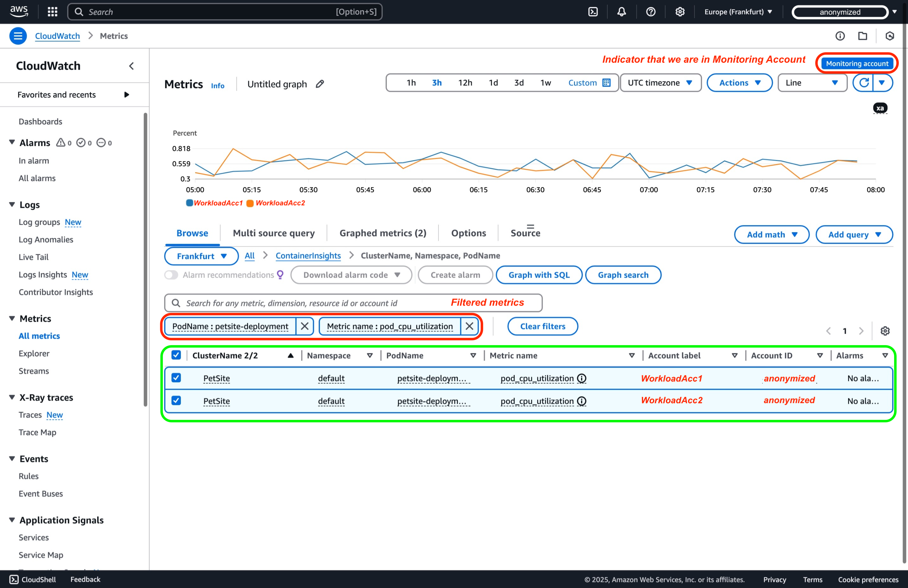This screenshot has width=908, height=588.
Task: Open the settings gear in top bar
Action: pyautogui.click(x=680, y=12)
